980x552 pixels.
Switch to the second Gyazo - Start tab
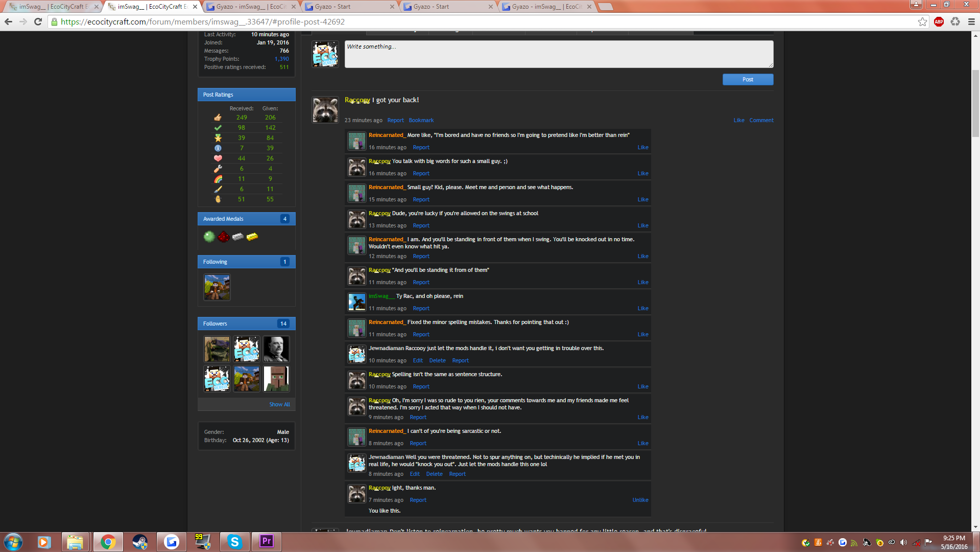[x=447, y=7]
